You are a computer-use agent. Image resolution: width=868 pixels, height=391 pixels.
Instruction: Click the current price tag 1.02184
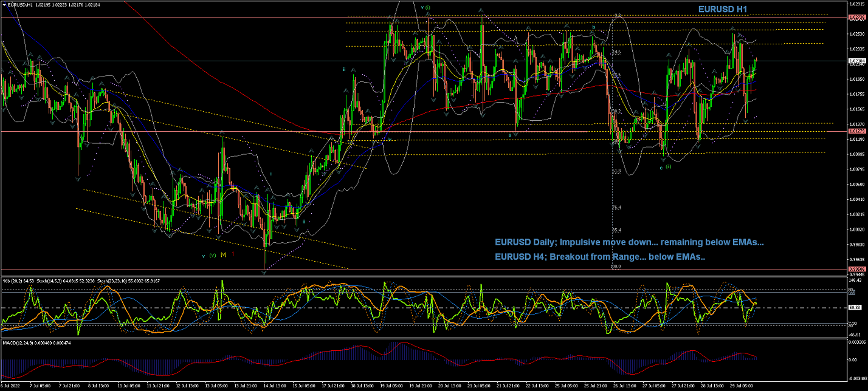point(857,61)
